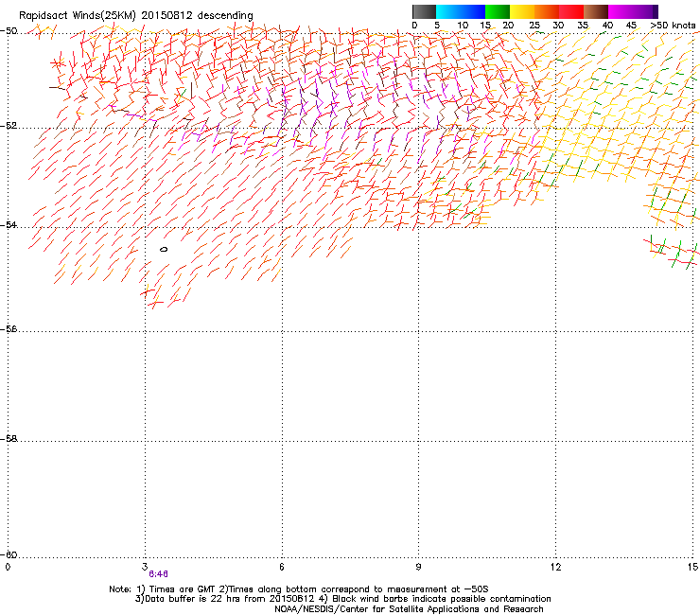Click the '-54' latitude axis label
This screenshot has height=615, width=700.
(9, 224)
